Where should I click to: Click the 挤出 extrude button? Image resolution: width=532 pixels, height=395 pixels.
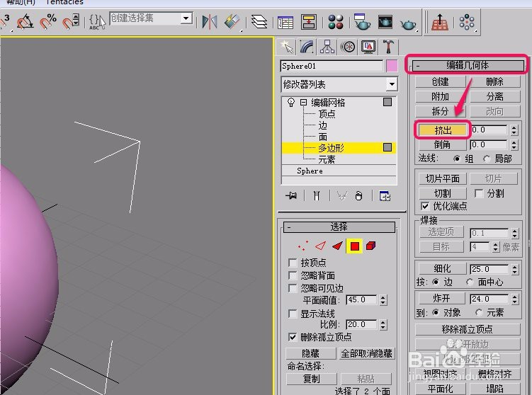click(x=443, y=130)
